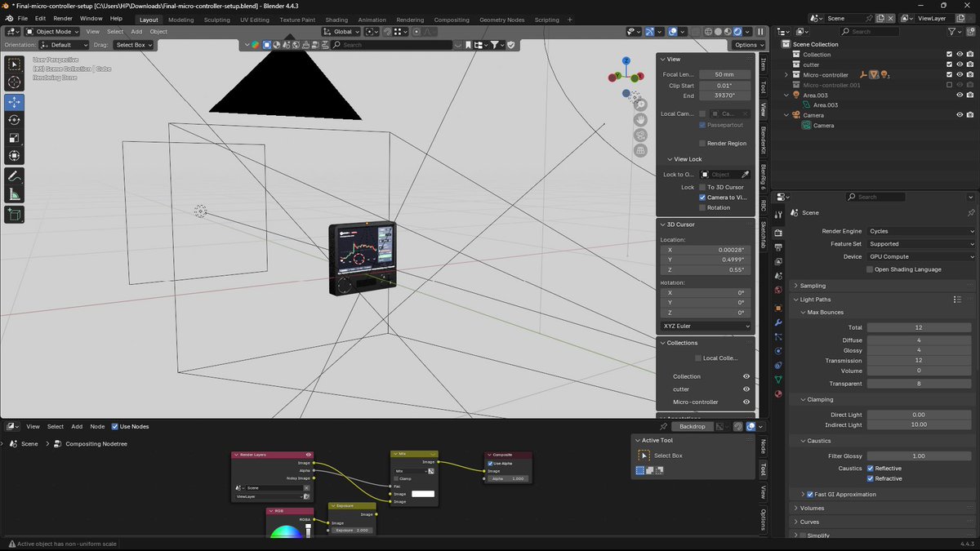Open the Item sidebar tab
The height and width of the screenshot is (551, 980).
pos(764,64)
